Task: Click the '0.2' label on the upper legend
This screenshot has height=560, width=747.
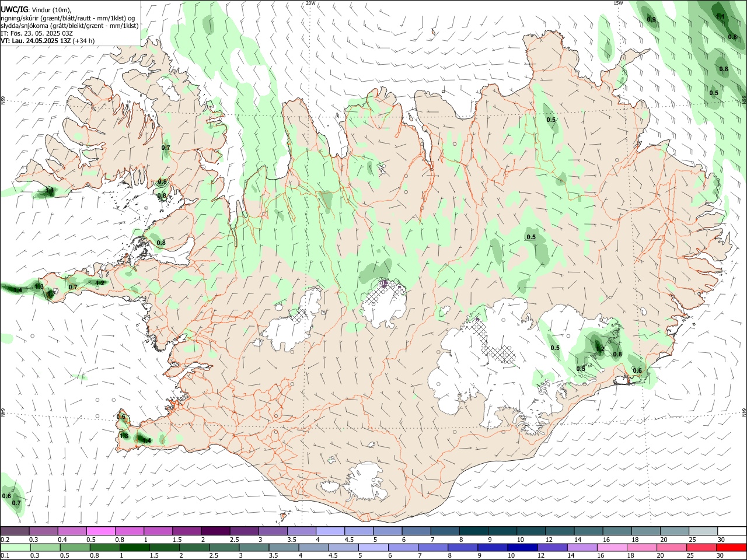Action: 5,540
